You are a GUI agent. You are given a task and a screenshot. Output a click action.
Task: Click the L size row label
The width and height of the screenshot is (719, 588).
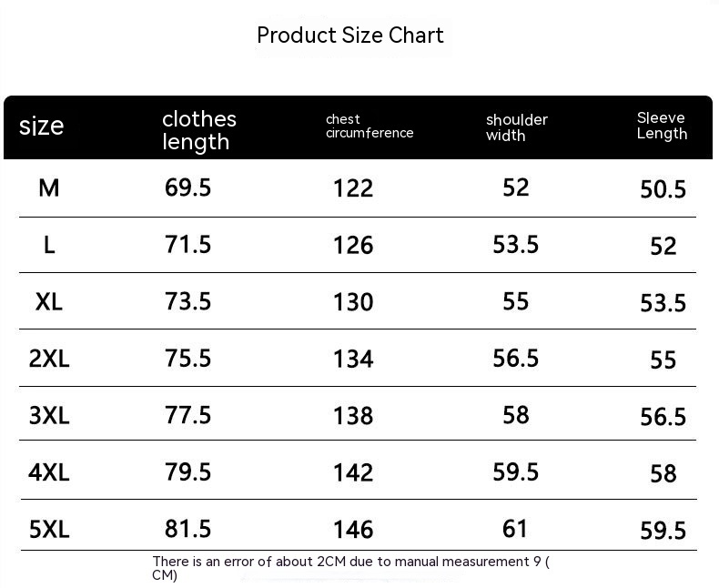(x=49, y=244)
